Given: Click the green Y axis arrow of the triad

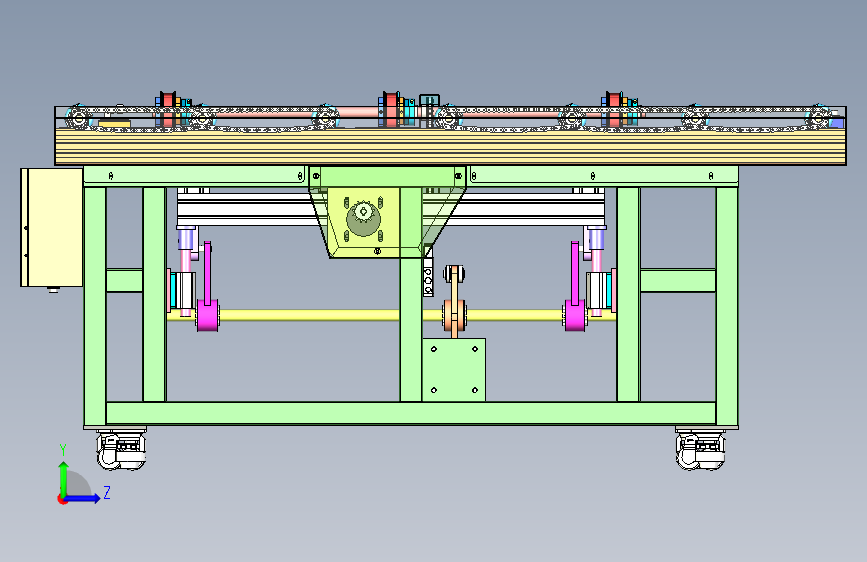Looking at the screenshot, I should [63, 478].
